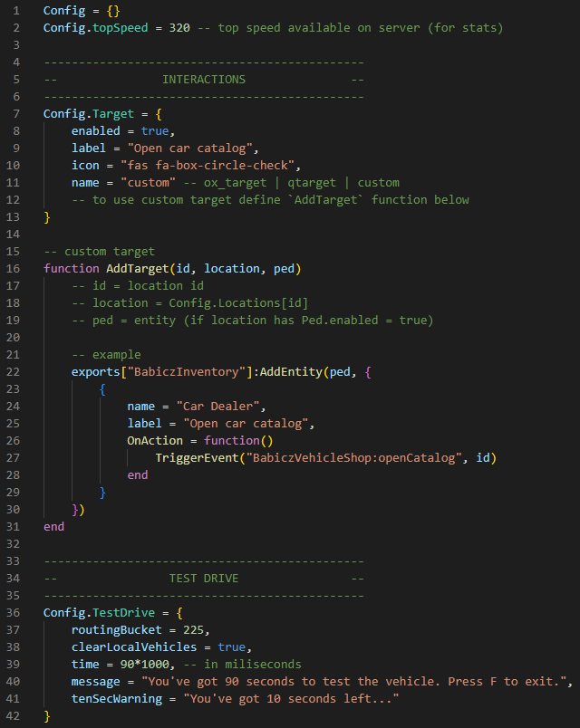Click the 'function()' keyword on line 26
The height and width of the screenshot is (728, 580).
coord(238,441)
